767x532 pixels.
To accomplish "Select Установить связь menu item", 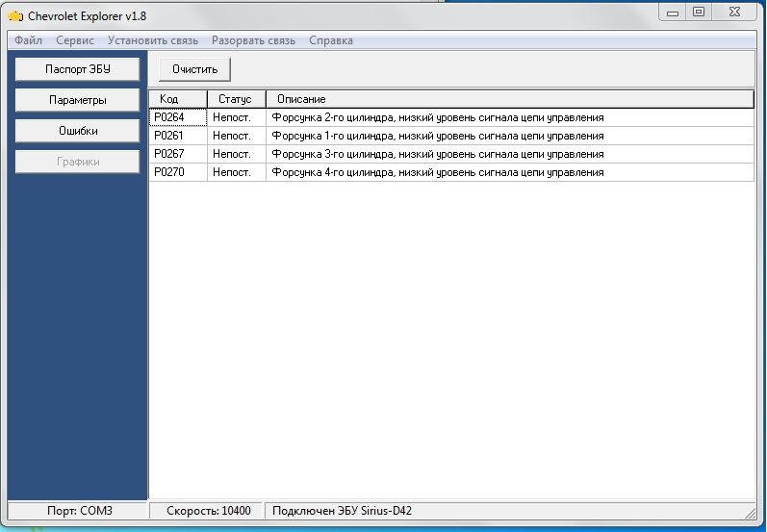I will (x=153, y=40).
